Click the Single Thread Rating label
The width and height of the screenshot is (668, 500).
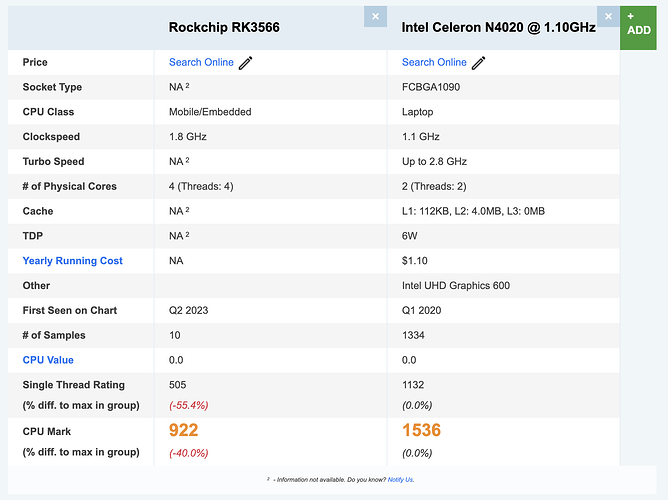[74, 385]
